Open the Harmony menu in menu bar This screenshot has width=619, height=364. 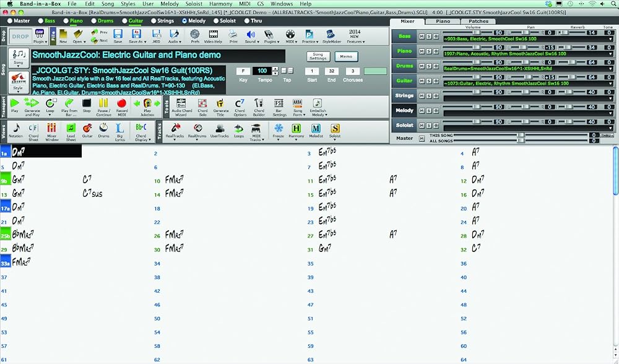(x=220, y=4)
